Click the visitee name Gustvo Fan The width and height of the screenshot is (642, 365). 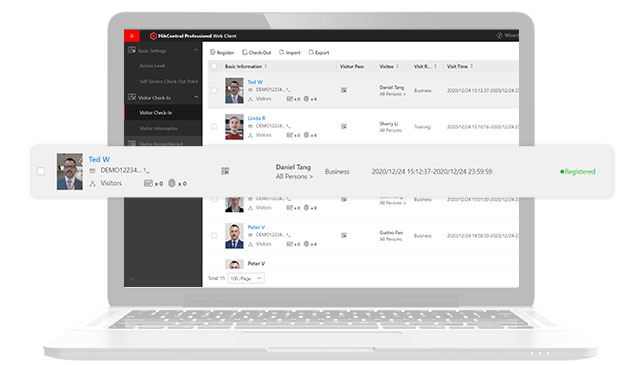pyautogui.click(x=391, y=232)
